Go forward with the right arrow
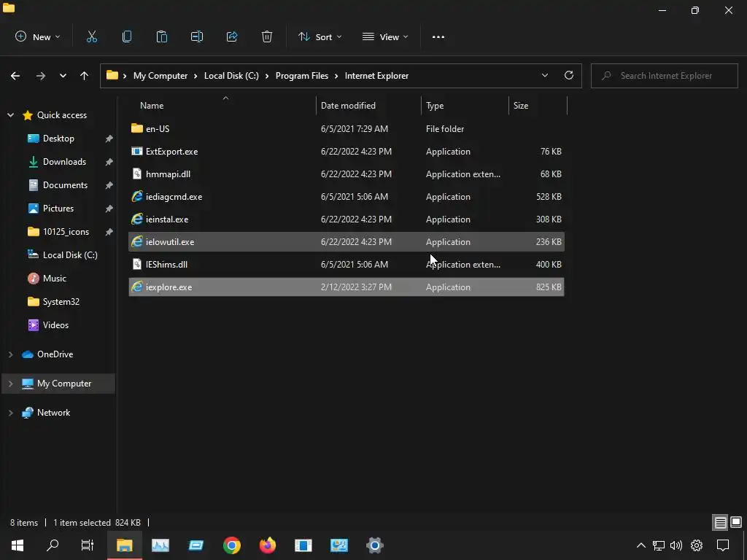Image resolution: width=747 pixels, height=560 pixels. click(41, 76)
